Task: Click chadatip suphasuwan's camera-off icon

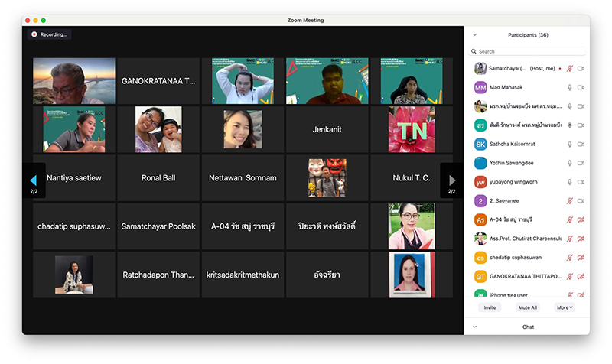Action: [x=581, y=258]
